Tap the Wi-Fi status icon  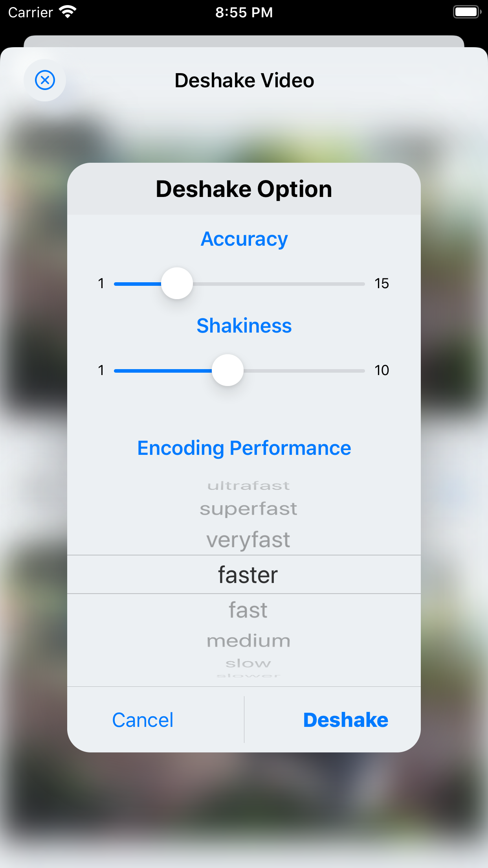pos(68,12)
